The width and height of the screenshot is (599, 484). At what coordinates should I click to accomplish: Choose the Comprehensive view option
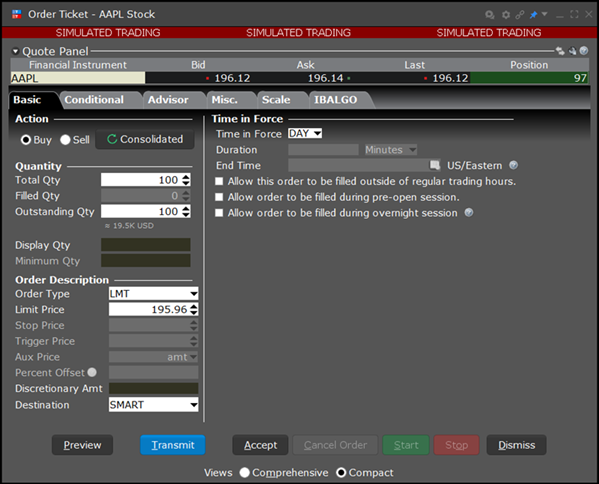coord(244,473)
